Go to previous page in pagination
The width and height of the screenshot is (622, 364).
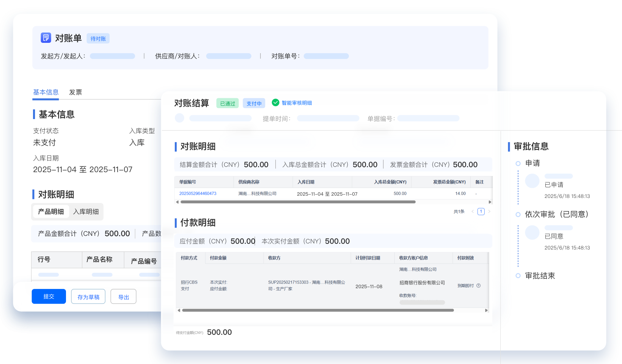473,212
